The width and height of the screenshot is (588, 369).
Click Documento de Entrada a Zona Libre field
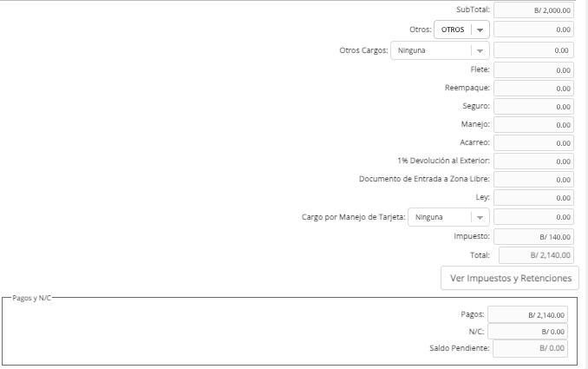[533, 180]
